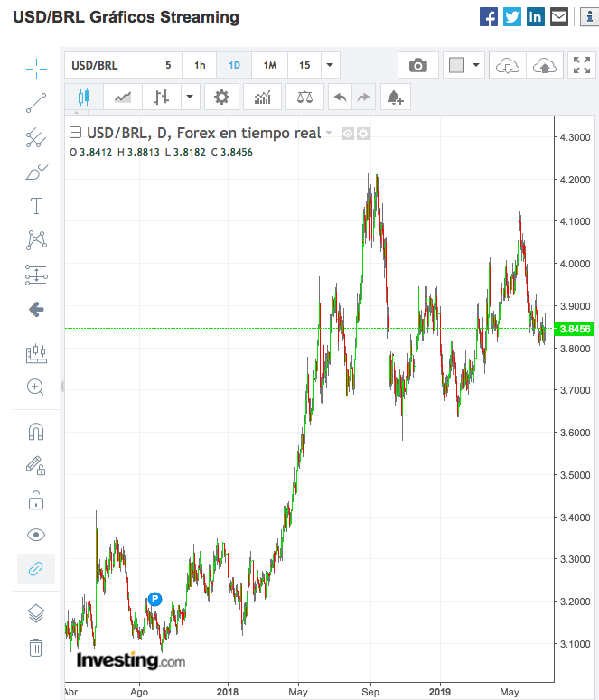Share on Twitter

coord(512,17)
